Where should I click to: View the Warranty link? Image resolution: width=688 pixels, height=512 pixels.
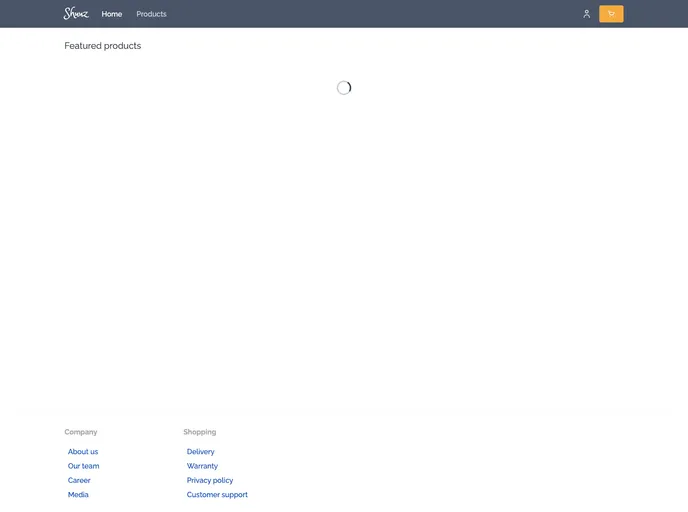202,466
